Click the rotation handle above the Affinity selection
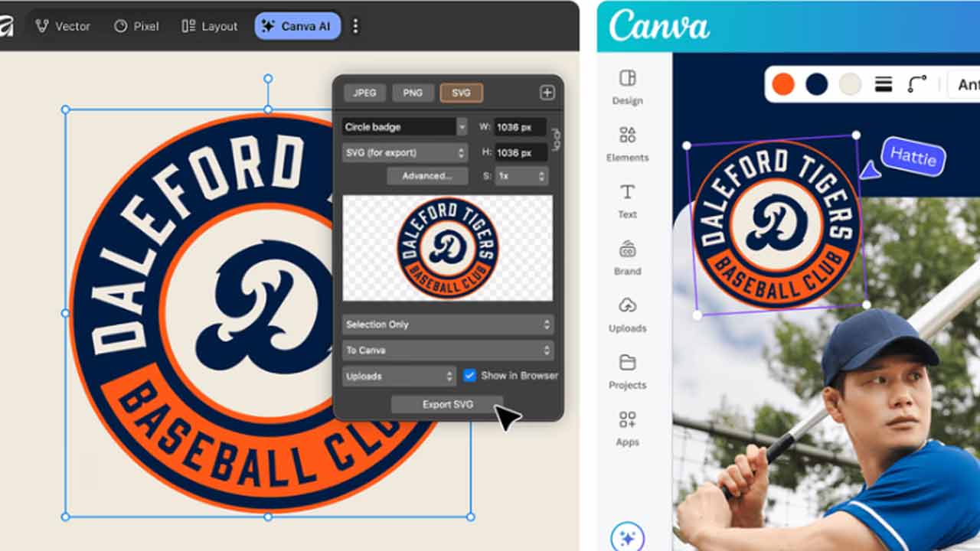 click(x=268, y=79)
